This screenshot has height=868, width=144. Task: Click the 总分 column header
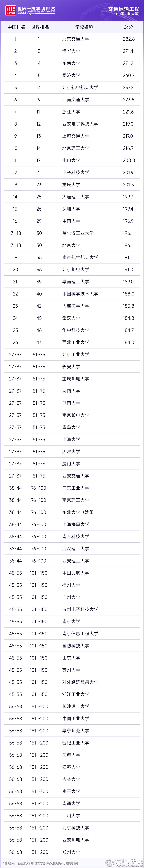129,27
